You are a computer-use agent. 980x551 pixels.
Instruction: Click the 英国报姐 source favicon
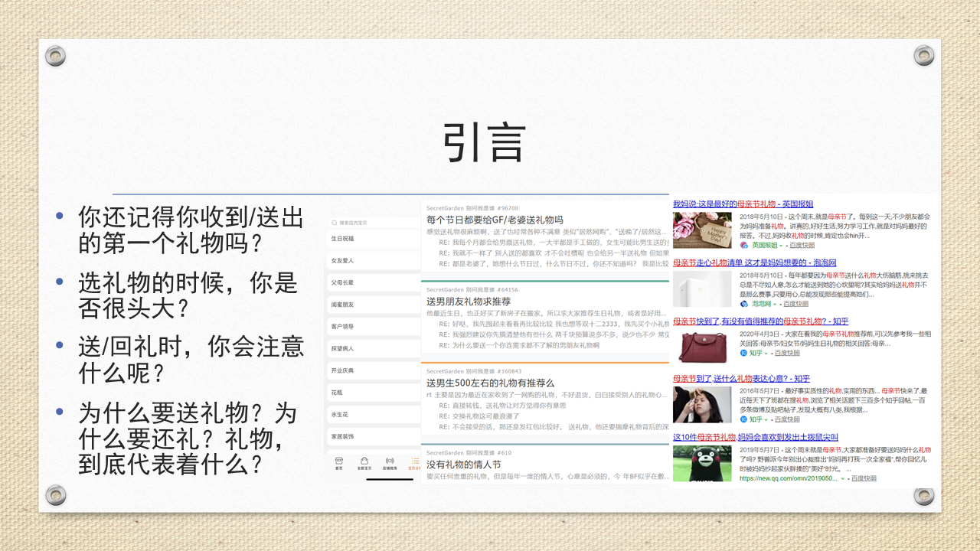click(744, 245)
